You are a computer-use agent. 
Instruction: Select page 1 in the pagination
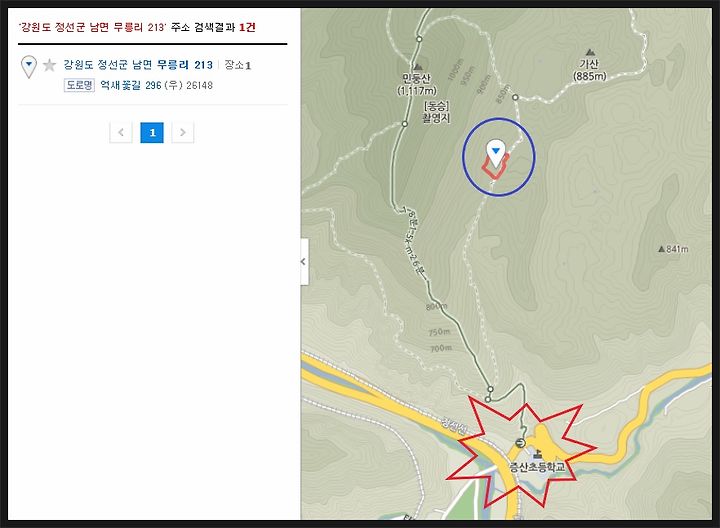152,133
